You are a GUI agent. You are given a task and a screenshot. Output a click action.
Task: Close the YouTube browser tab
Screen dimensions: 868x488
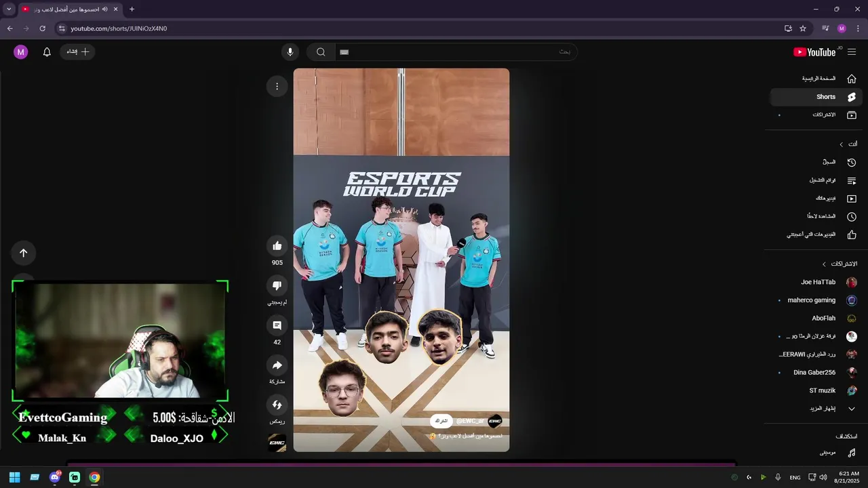(116, 9)
